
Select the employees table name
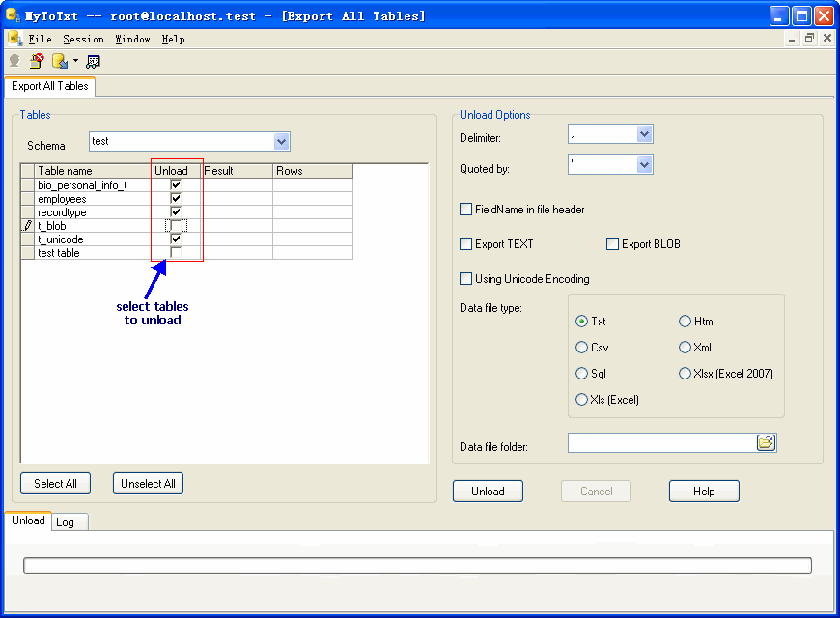click(x=62, y=199)
